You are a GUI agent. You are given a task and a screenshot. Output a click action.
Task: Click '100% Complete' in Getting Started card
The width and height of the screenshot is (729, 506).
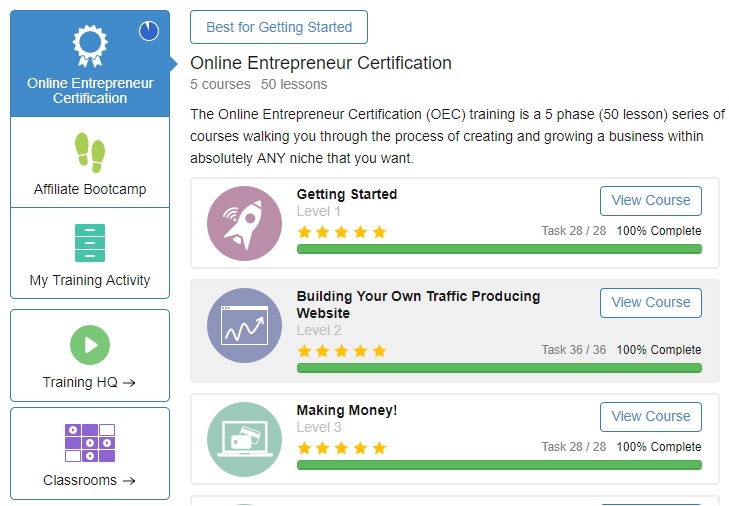click(x=659, y=231)
